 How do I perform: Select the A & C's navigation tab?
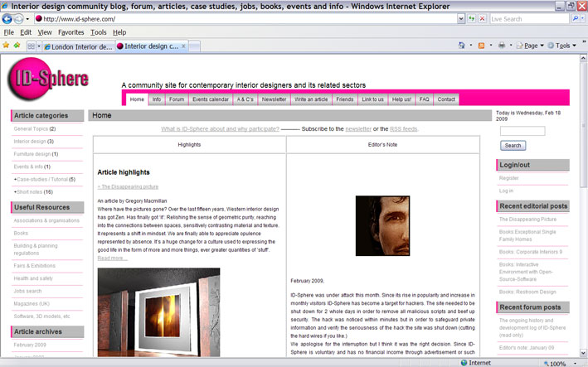245,99
